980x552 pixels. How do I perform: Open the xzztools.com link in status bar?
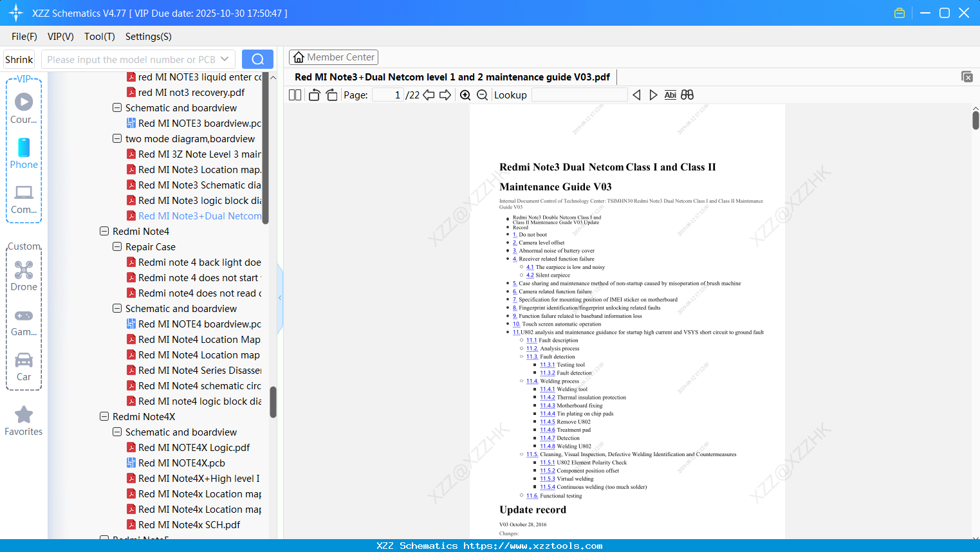click(x=533, y=546)
